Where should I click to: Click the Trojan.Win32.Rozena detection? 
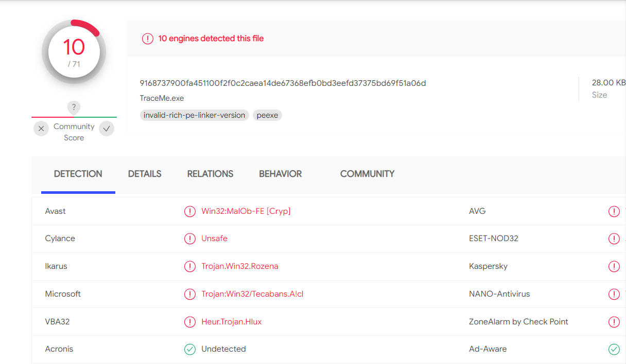(240, 266)
